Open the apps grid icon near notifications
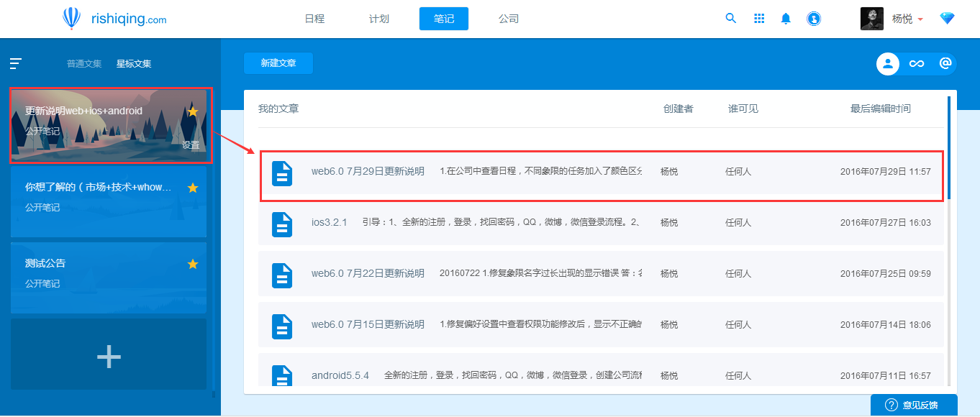 click(759, 18)
